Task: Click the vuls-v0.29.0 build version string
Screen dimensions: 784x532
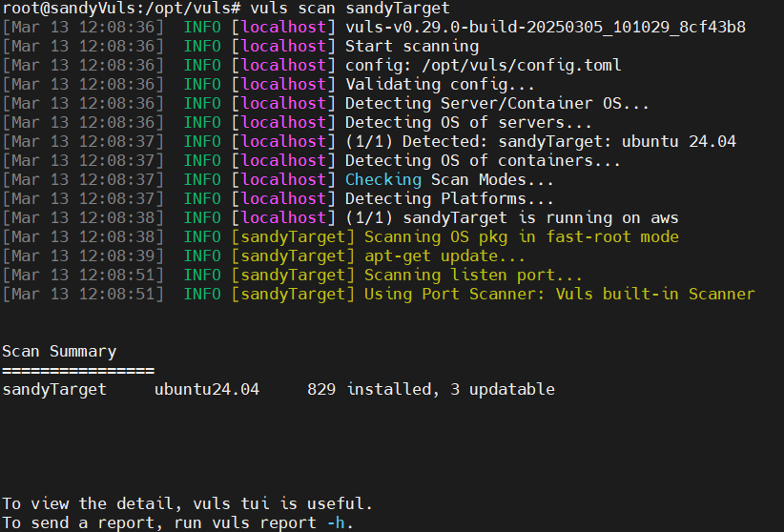Action: pos(545,27)
